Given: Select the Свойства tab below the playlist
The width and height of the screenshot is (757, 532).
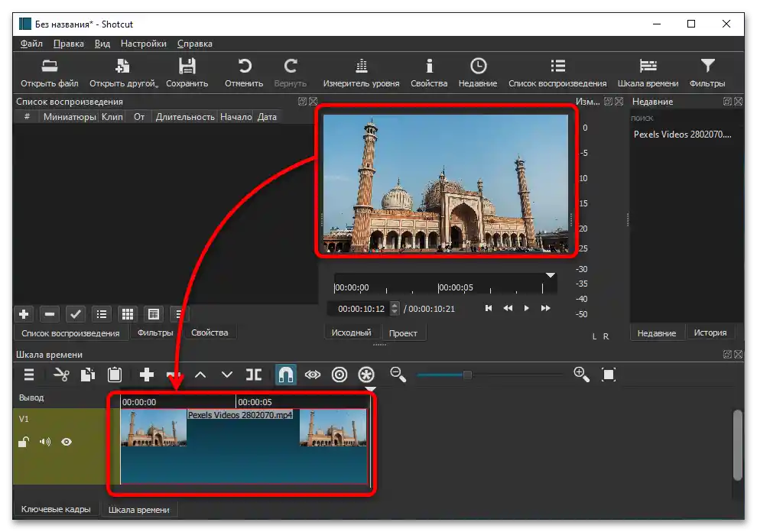Looking at the screenshot, I should pos(210,332).
